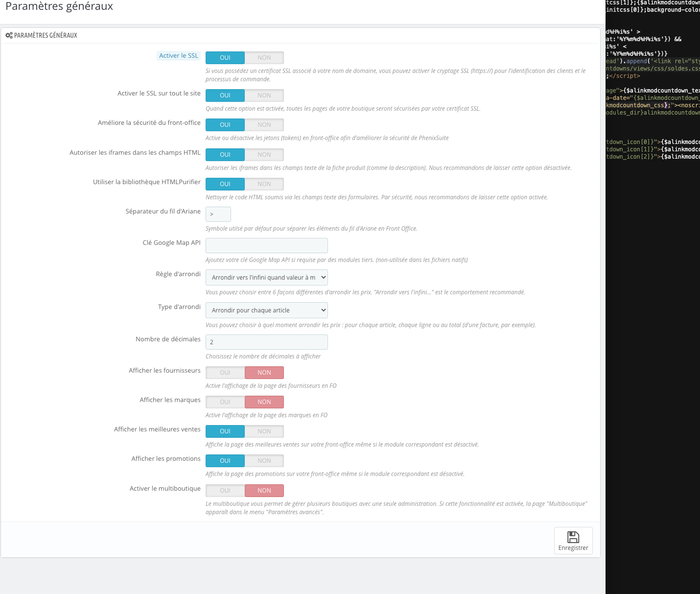Open the Règle d'arrondi dropdown
Image resolution: width=700 pixels, height=594 pixels.
click(267, 277)
